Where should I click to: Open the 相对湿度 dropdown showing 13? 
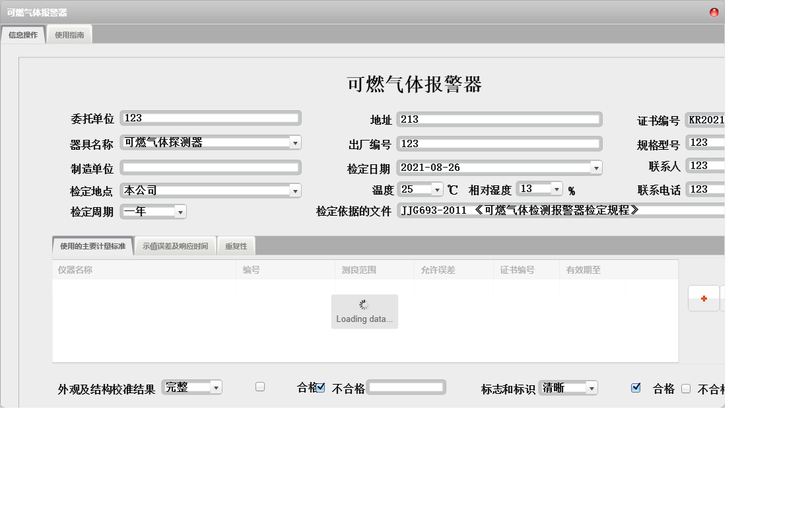pyautogui.click(x=555, y=189)
